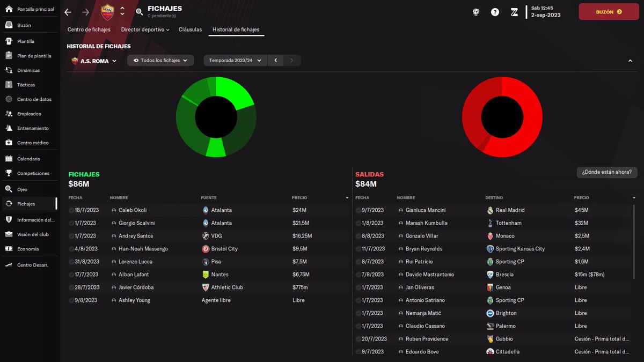Screen dimensions: 644x362
Task: Click Sporting Kansas City destination
Action: point(520,249)
